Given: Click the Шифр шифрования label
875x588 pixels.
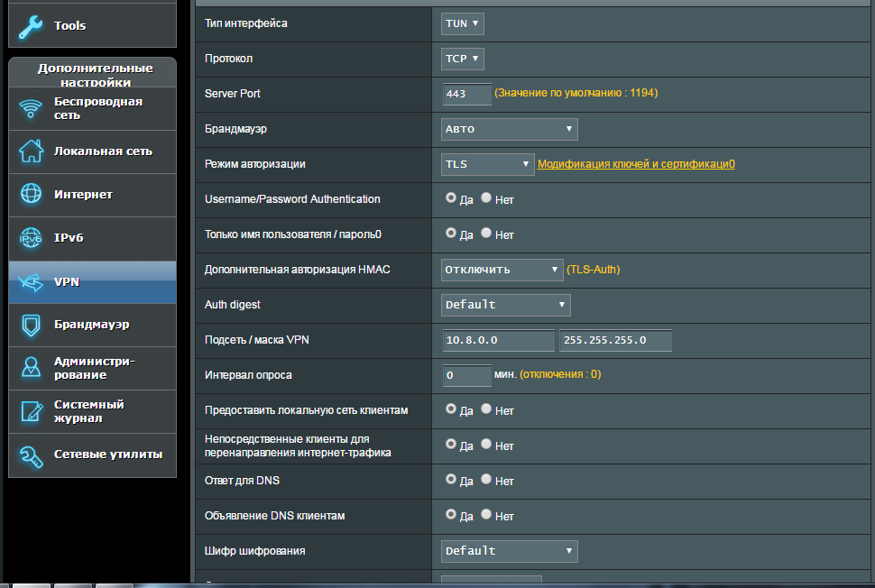Looking at the screenshot, I should click(x=255, y=551).
